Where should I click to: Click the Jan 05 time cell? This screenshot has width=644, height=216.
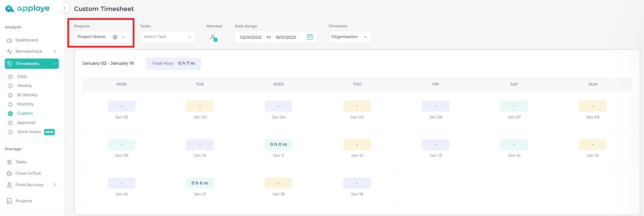(357, 106)
